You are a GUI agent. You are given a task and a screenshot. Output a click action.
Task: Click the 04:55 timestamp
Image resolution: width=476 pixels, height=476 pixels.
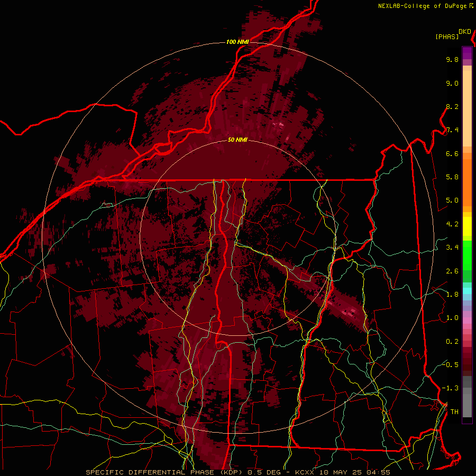tap(378, 472)
